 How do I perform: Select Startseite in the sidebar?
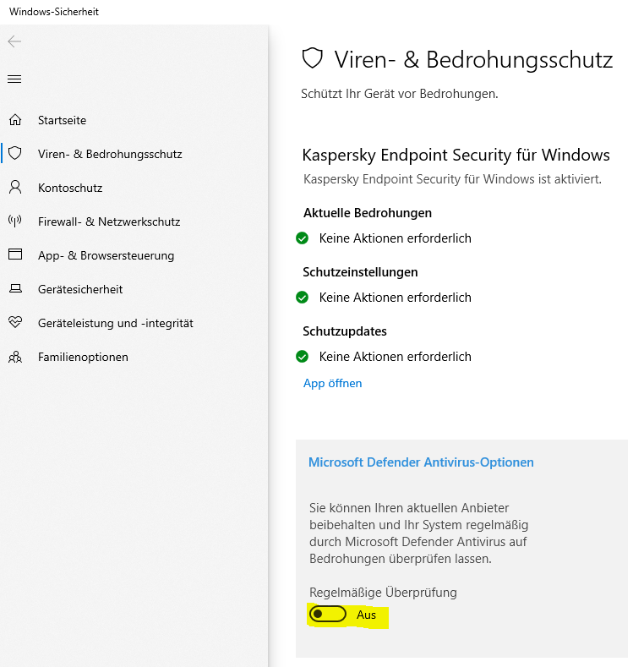(x=62, y=120)
